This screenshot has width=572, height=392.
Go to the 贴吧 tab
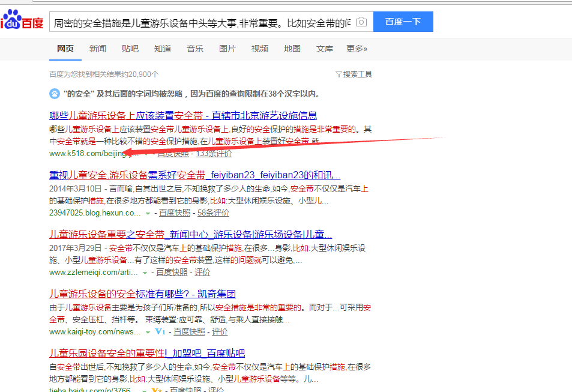pyautogui.click(x=130, y=49)
